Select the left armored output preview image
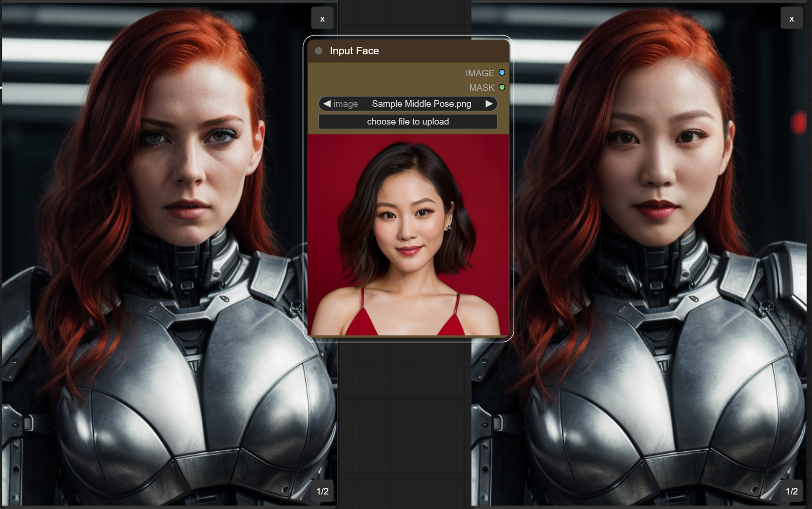812x509 pixels. 169,281
